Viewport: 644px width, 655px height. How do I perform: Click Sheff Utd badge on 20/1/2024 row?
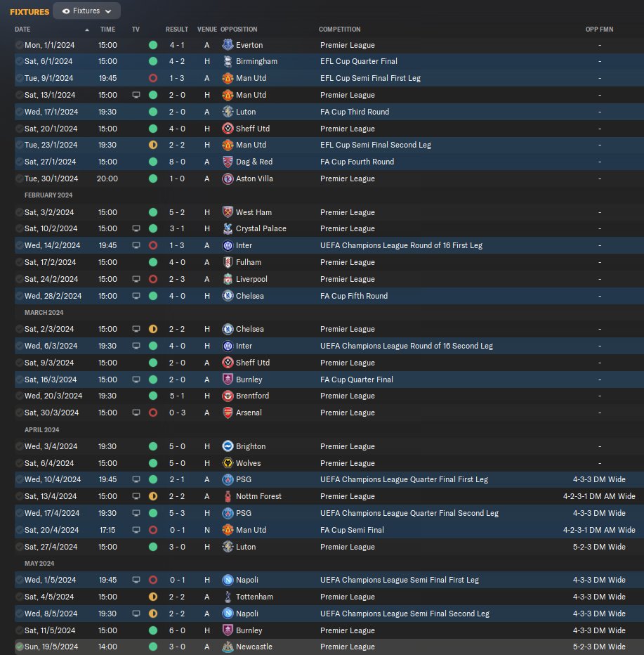click(228, 129)
